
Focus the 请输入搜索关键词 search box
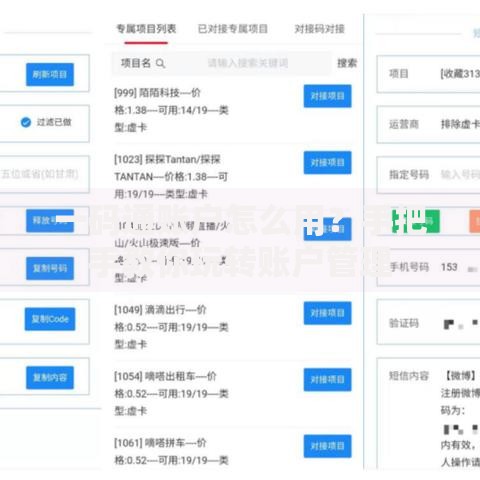[x=248, y=63]
